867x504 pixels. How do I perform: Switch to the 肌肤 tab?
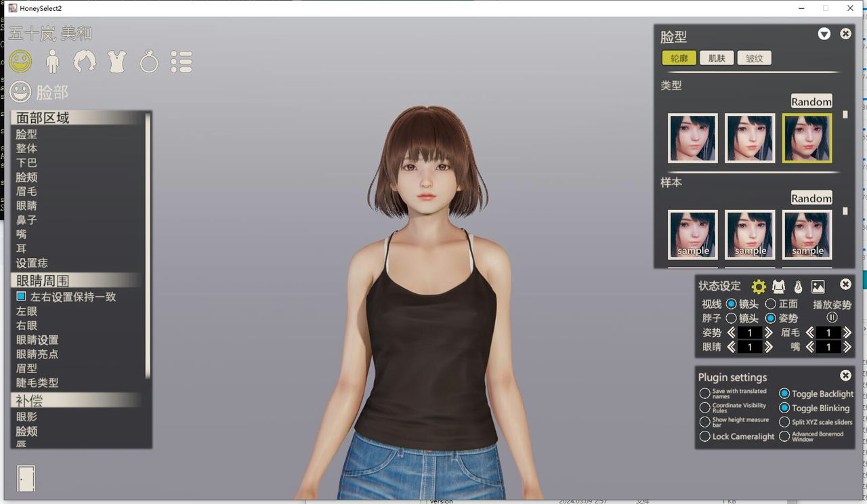716,58
